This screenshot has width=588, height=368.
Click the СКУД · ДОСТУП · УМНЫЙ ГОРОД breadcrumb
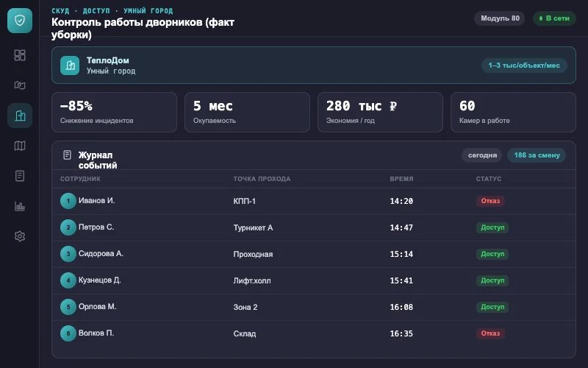[112, 10]
